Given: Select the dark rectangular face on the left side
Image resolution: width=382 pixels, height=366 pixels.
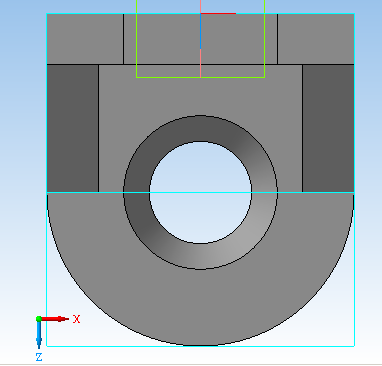Looking at the screenshot, I should 73,128.
